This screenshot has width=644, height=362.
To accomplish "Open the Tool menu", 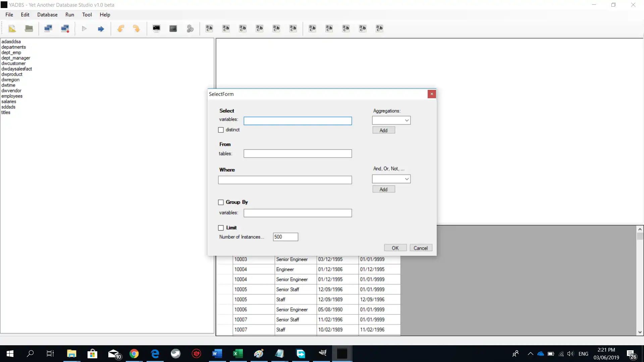I will (x=87, y=15).
